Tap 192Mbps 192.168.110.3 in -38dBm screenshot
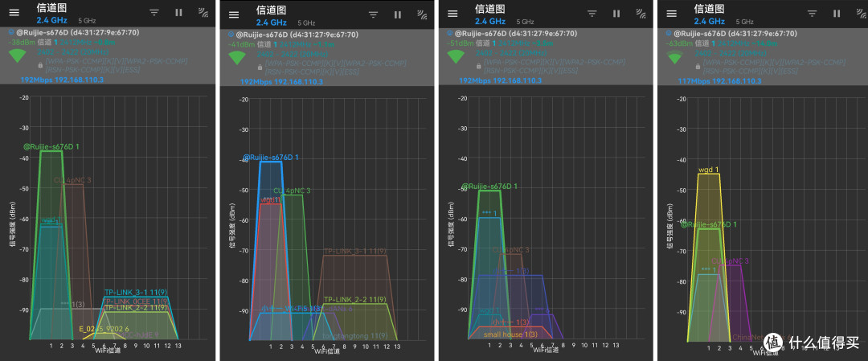Screen dimensions: 868x361 coord(62,79)
